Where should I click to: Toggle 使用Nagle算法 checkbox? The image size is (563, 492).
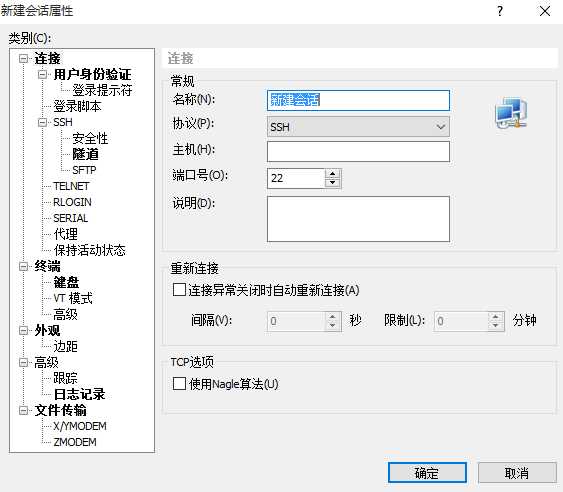(179, 384)
